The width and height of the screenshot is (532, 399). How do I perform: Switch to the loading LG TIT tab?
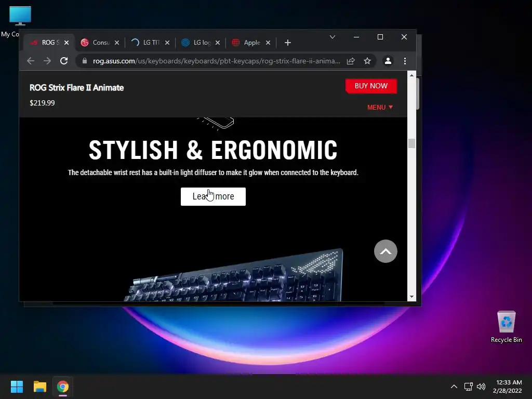coord(150,43)
